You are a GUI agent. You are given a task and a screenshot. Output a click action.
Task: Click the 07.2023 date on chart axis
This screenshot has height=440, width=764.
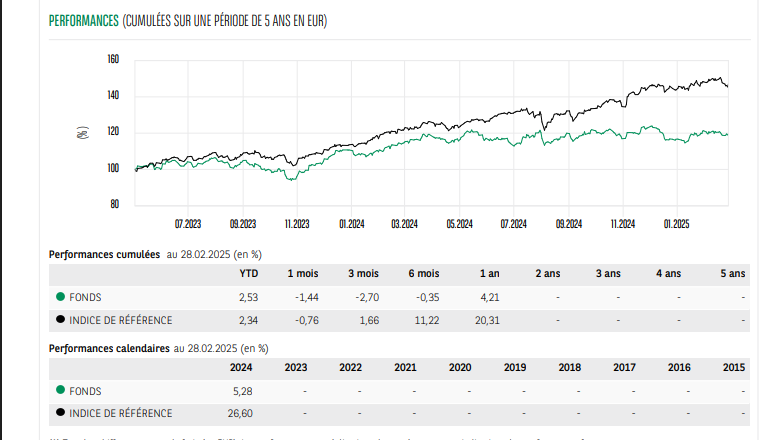coord(188,224)
